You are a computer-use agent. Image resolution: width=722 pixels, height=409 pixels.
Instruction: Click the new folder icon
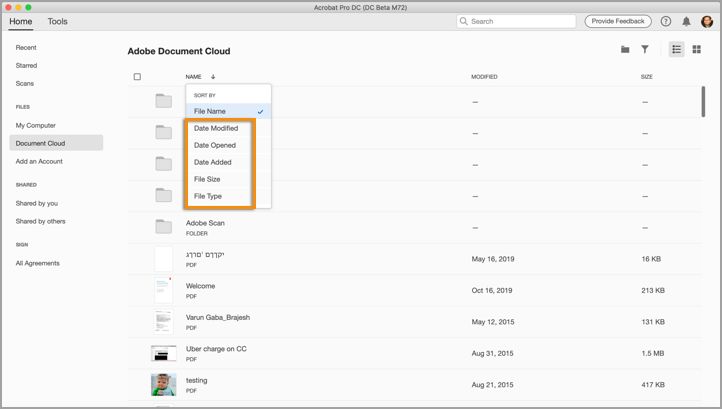[625, 49]
